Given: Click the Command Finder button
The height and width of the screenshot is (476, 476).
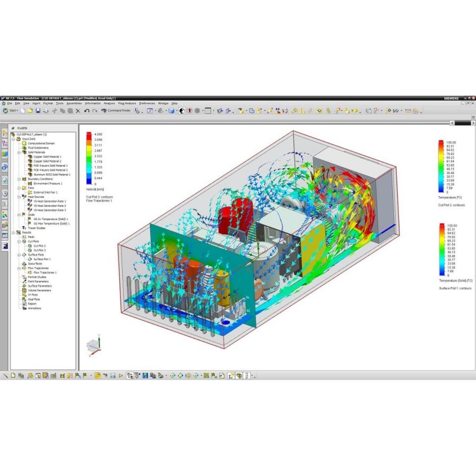Looking at the screenshot, I should tap(116, 111).
